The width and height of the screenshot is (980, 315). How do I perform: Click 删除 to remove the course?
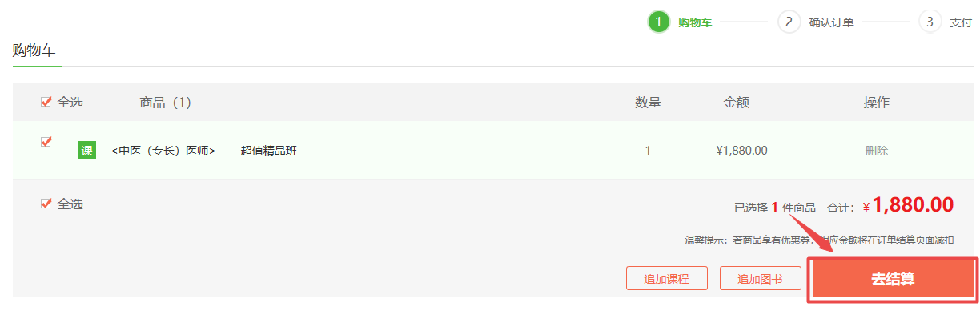click(x=877, y=151)
